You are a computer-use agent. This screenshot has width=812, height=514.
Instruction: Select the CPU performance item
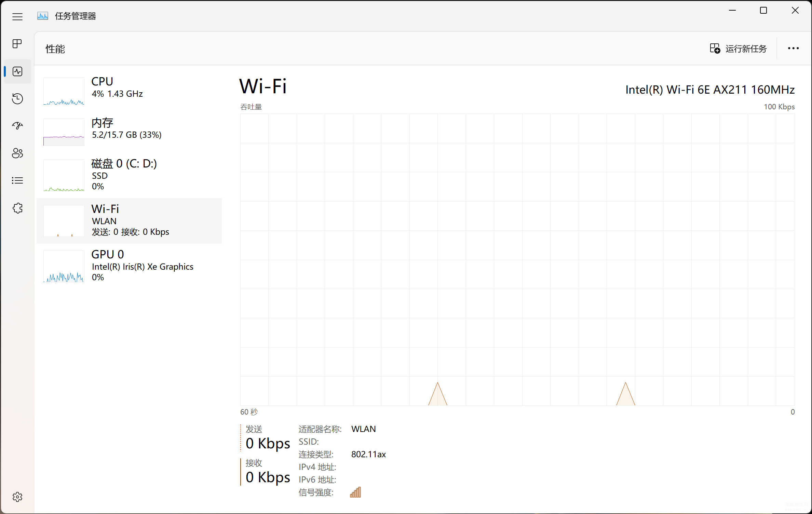click(129, 91)
